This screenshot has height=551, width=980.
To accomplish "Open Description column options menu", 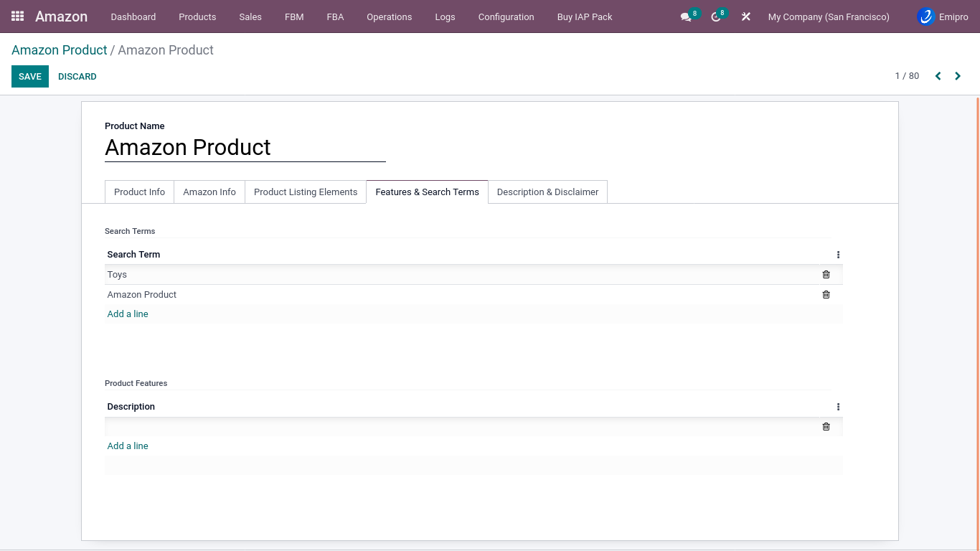I will tap(838, 407).
